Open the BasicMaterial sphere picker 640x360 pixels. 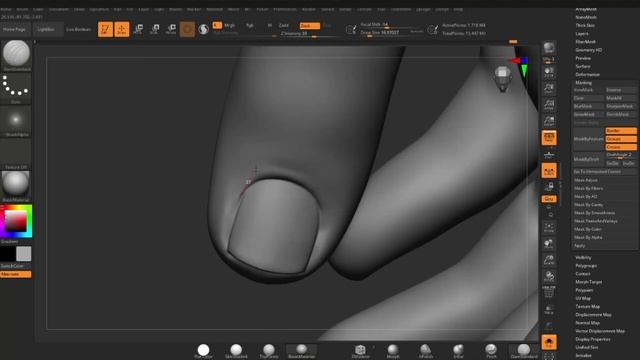pyautogui.click(x=16, y=186)
